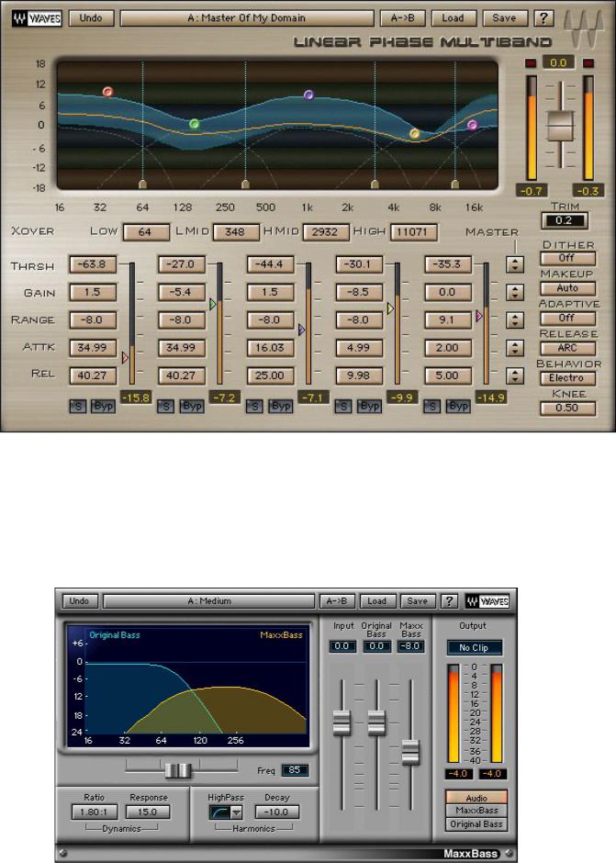Open the Behavior selector showing Electro
This screenshot has width=616, height=863.
pyautogui.click(x=567, y=378)
